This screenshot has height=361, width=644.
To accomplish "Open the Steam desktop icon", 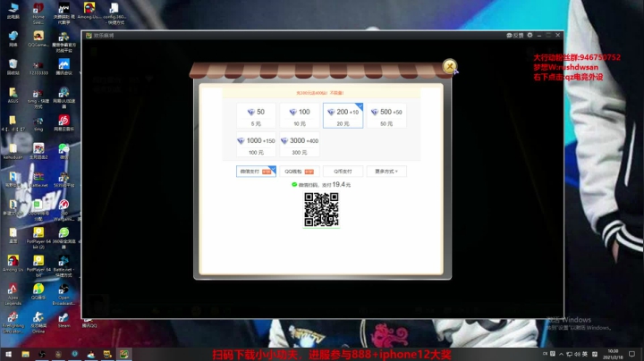I will point(64,320).
